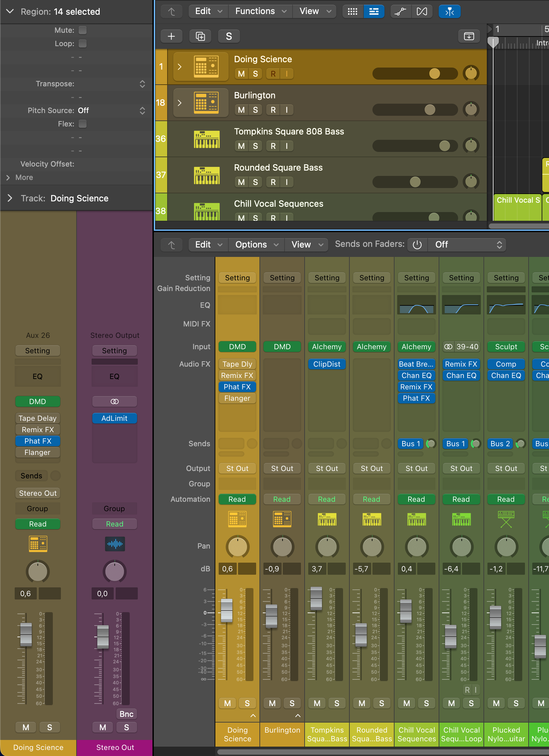Mute the Doing Science track header
549x756 pixels.
(x=241, y=74)
